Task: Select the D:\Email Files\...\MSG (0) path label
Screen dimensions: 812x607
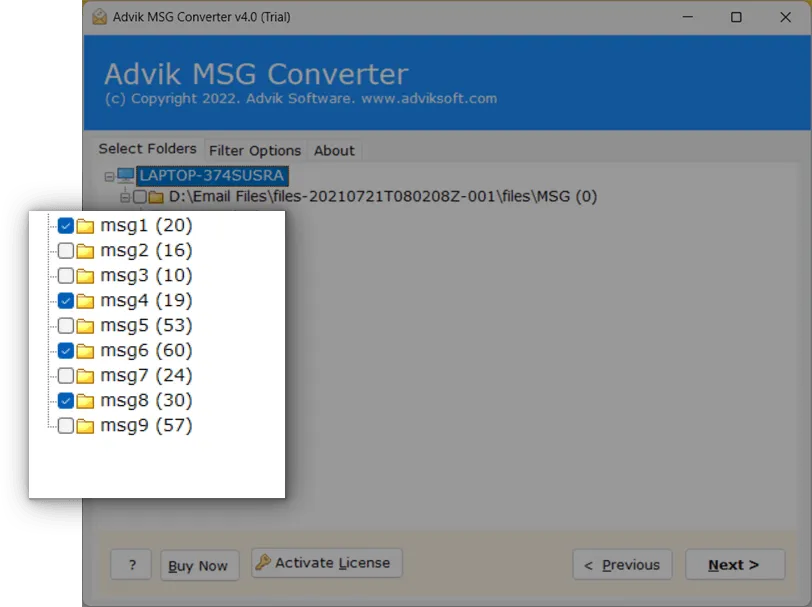Action: (383, 197)
